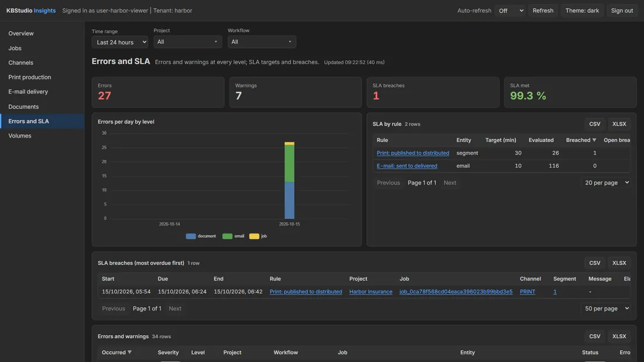The height and width of the screenshot is (362, 644).
Task: Click the blue document bar segment for 2026-10-15
Action: tap(289, 200)
